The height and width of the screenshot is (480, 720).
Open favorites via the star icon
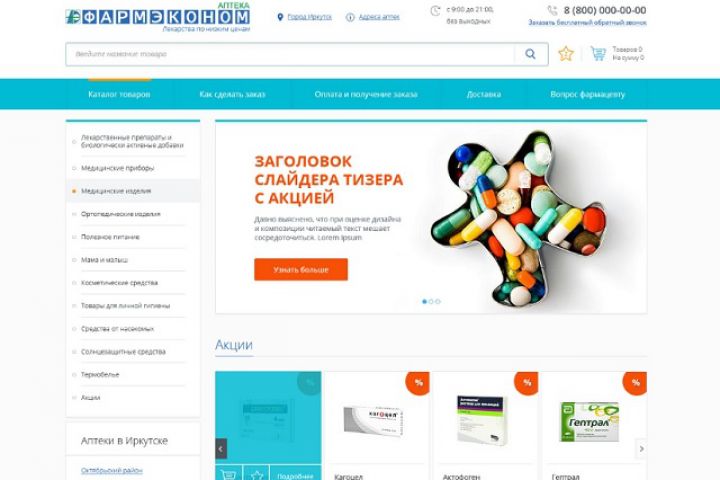click(x=566, y=54)
